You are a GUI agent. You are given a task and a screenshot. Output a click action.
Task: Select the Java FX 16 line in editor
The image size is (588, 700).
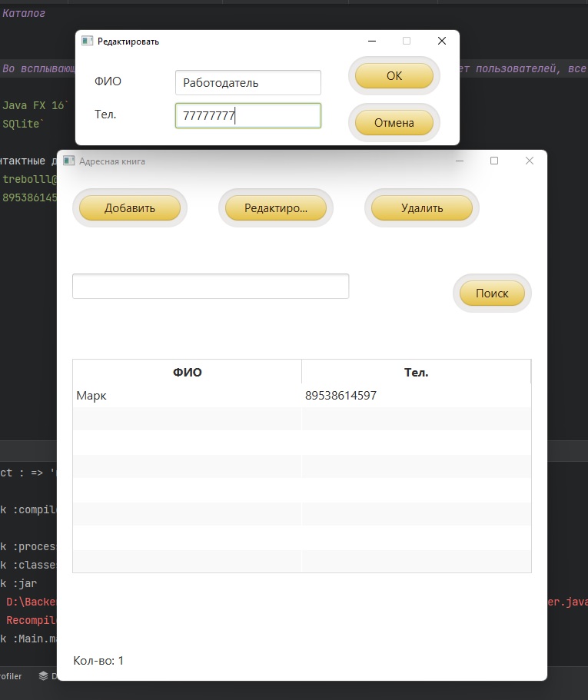coord(35,105)
